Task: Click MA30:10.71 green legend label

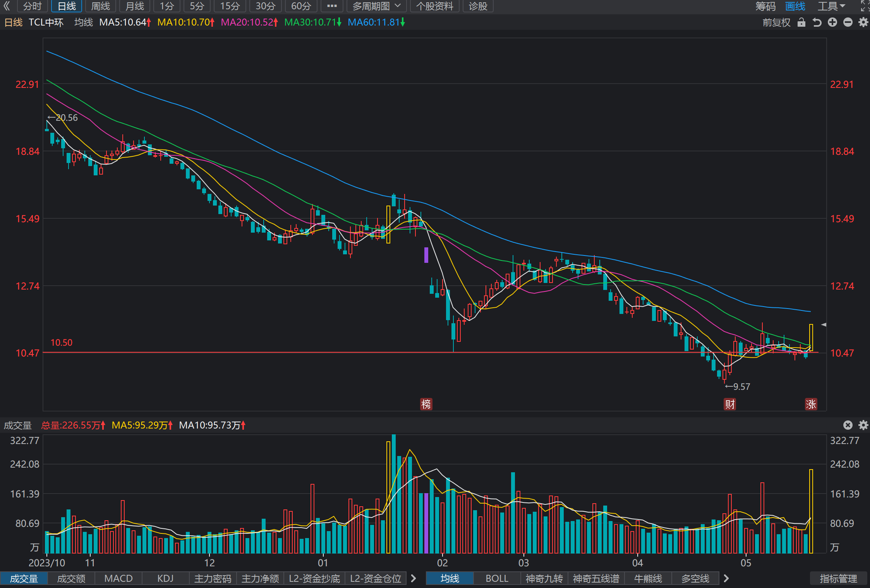Action: [313, 22]
